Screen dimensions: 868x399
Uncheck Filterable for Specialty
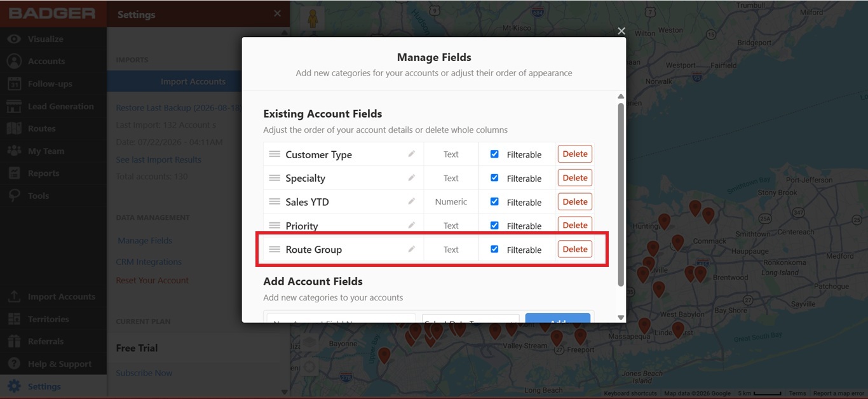point(494,178)
